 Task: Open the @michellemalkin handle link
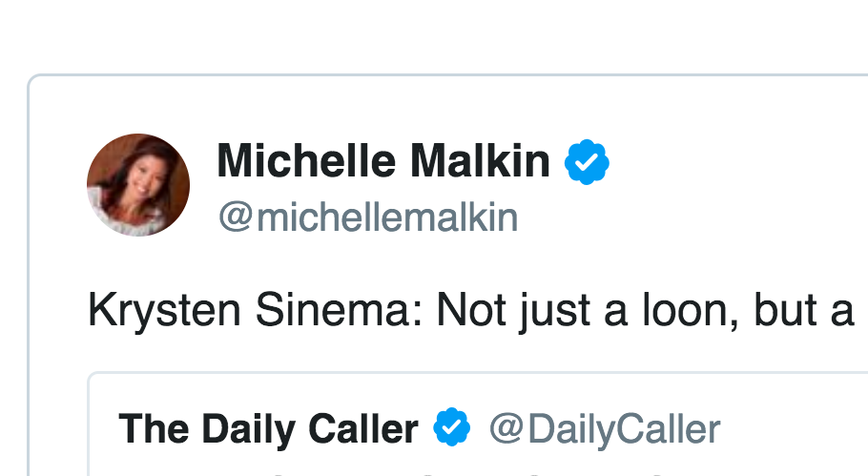[x=368, y=218]
